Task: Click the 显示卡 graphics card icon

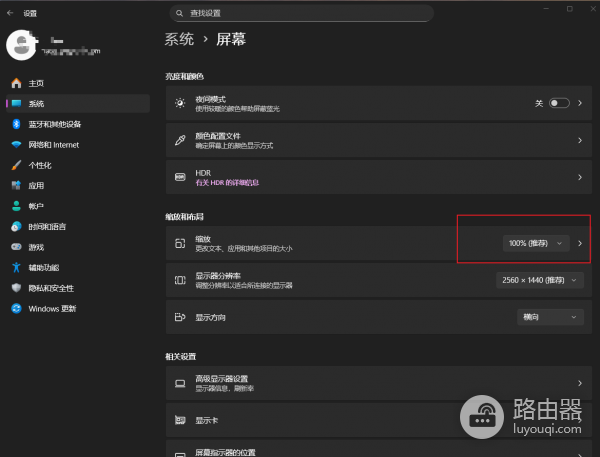Action: point(180,420)
